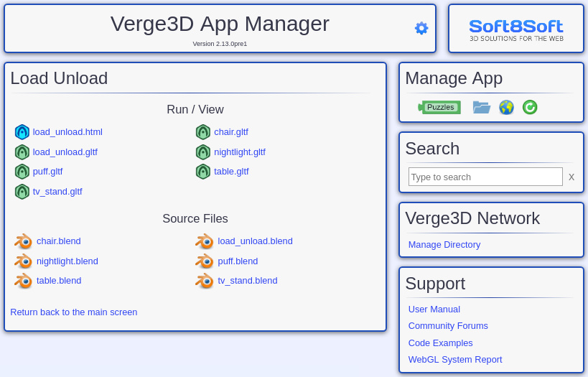
Task: Open the Puzzles editor button
Action: [439, 107]
